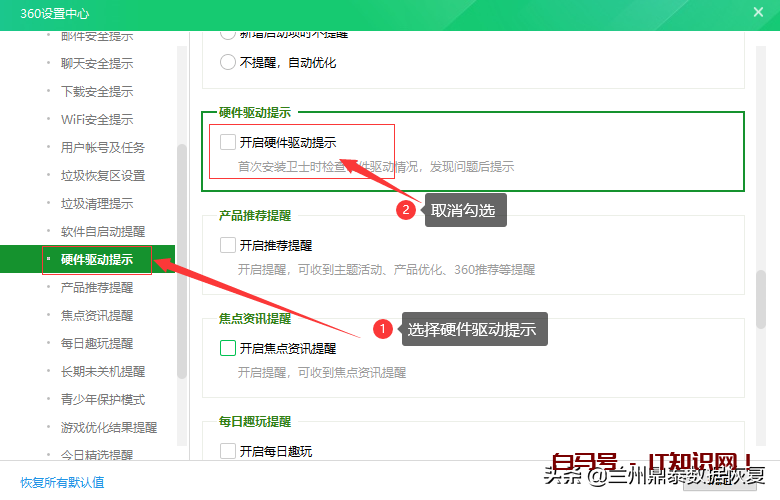Click the description 开启提醒，可收到焦点资讯提醒
This screenshot has width=780, height=500.
[x=322, y=373]
